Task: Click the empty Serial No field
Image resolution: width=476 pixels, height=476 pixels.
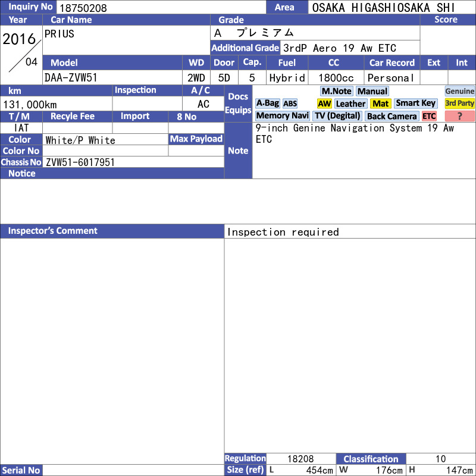Action: (x=133, y=470)
